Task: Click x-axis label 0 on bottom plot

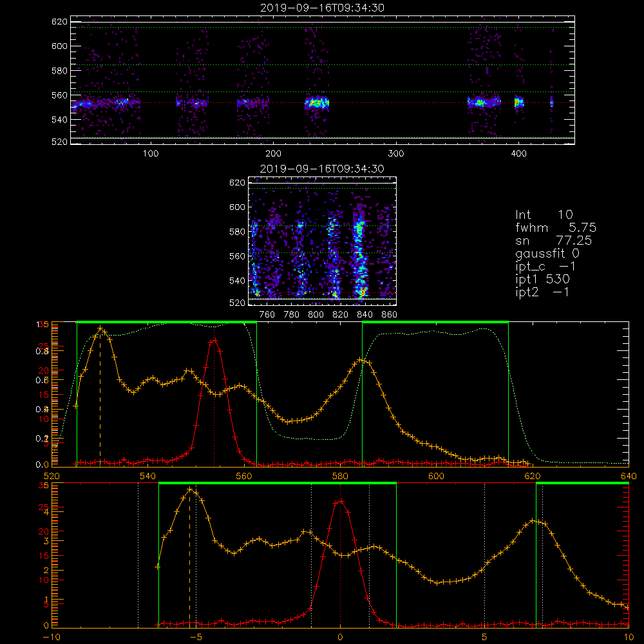Action: 340,638
